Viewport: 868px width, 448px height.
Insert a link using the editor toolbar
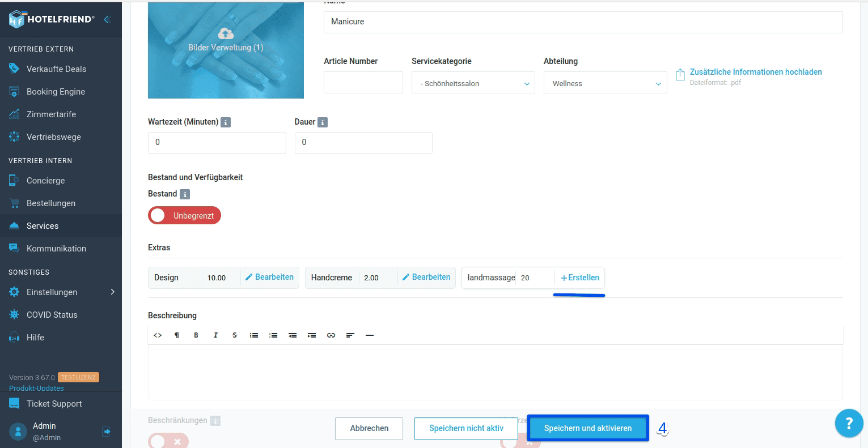(x=331, y=335)
